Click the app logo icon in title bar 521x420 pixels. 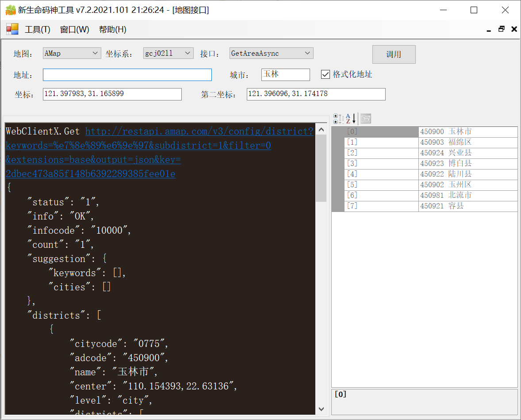pos(11,10)
